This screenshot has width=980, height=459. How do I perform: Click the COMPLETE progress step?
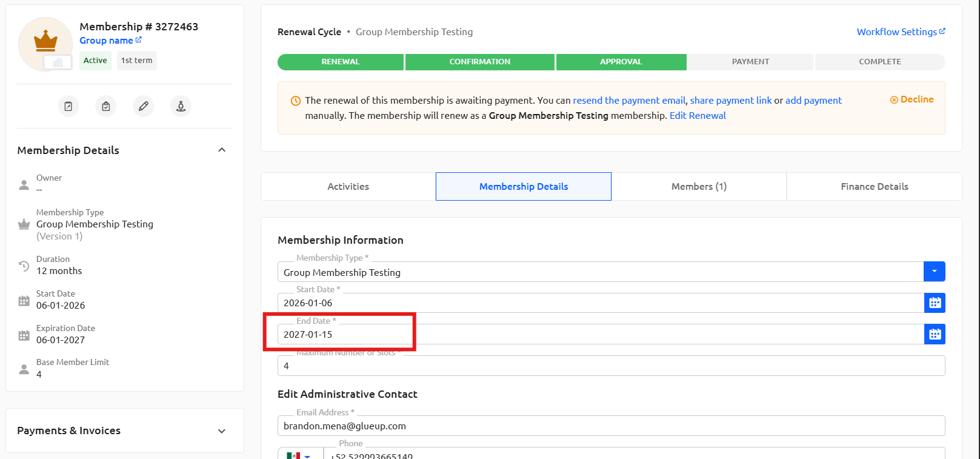click(880, 62)
